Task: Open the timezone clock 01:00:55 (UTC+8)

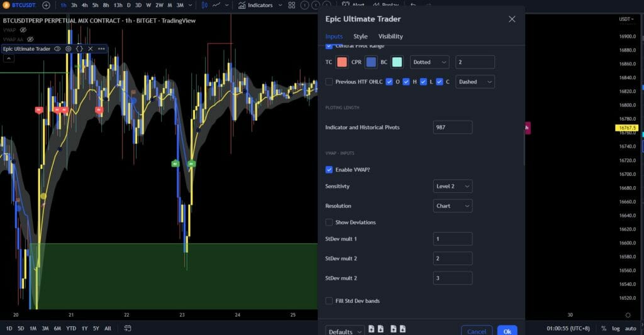Action: pos(568,329)
